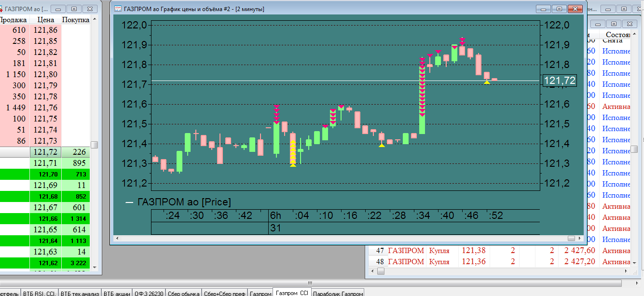Select the current price label 121,72 on chart
The image size is (644, 296).
(x=561, y=81)
